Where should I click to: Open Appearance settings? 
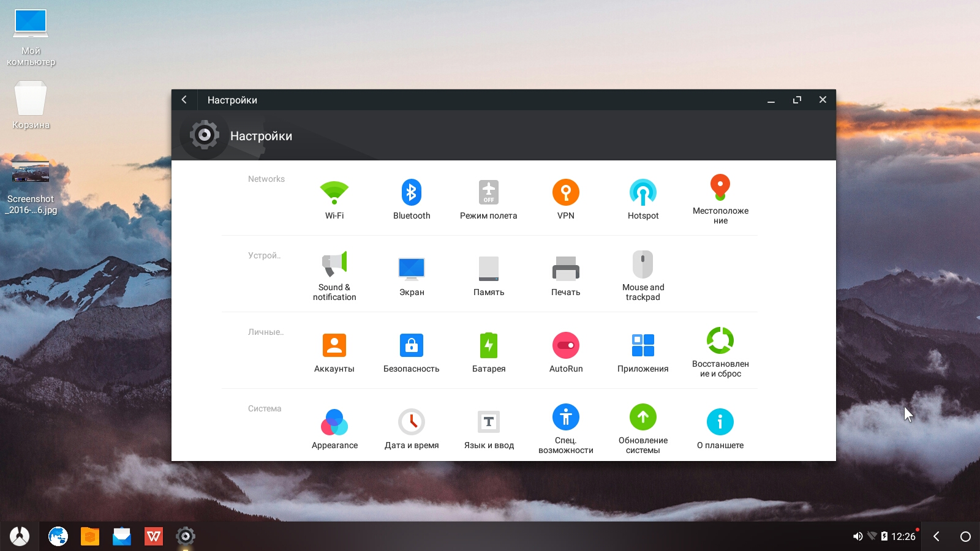pyautogui.click(x=334, y=429)
